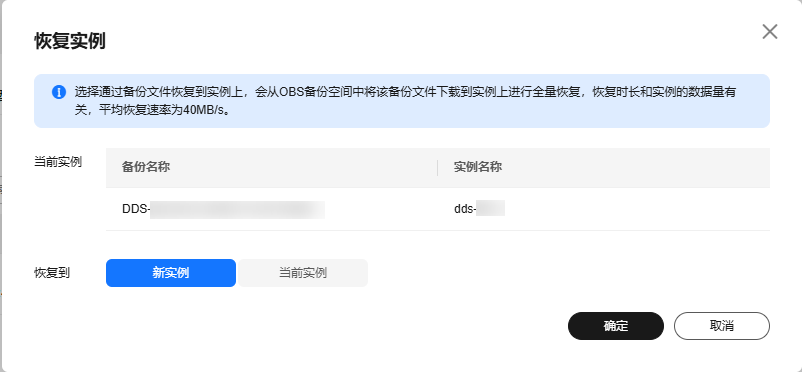Image resolution: width=802 pixels, height=372 pixels.
Task: Click the blue info icon in the notice banner
Action: click(59, 92)
